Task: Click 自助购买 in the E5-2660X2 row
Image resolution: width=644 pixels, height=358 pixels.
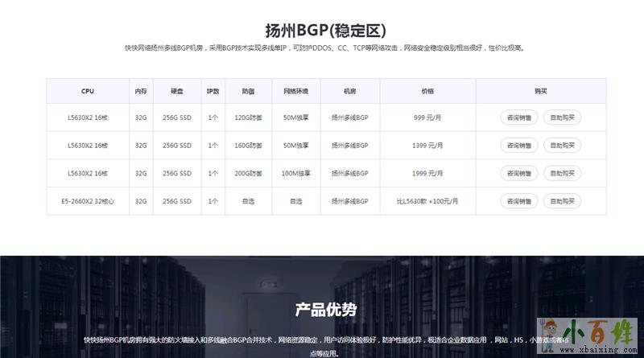Action: pyautogui.click(x=562, y=201)
